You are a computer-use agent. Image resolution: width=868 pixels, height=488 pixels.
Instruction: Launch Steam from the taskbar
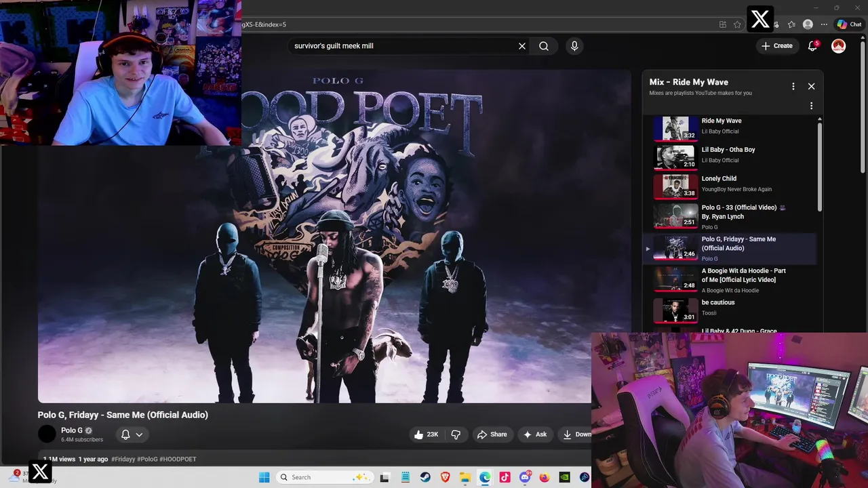pyautogui.click(x=425, y=477)
